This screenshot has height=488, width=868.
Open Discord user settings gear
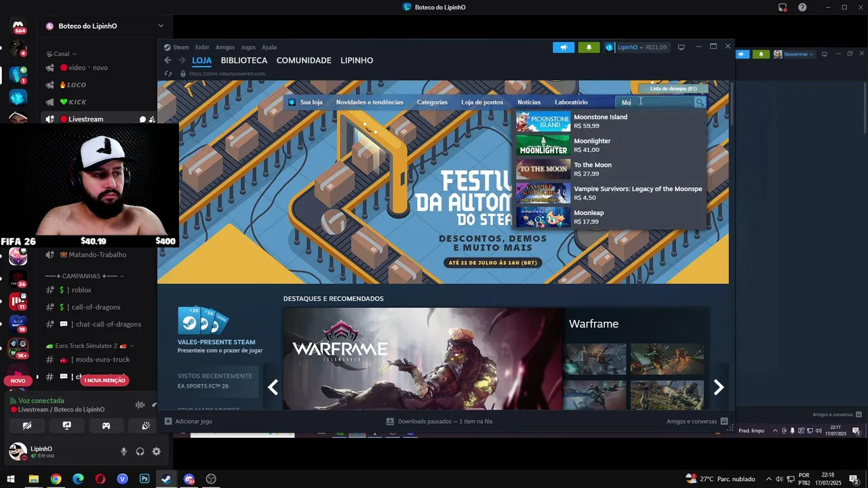156,451
